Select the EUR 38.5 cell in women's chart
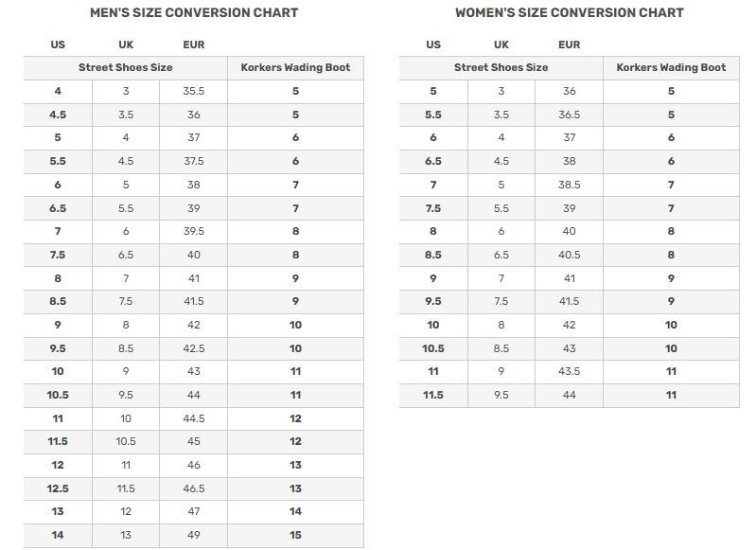 569,185
